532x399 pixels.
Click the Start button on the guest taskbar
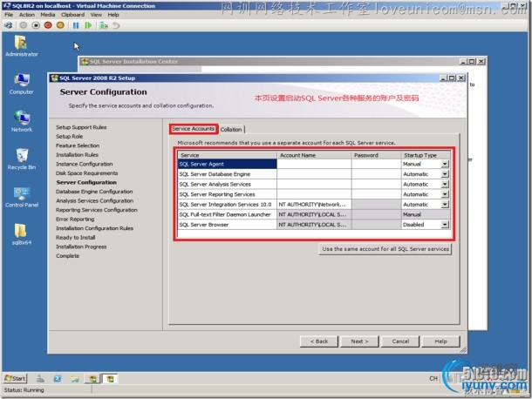point(15,378)
